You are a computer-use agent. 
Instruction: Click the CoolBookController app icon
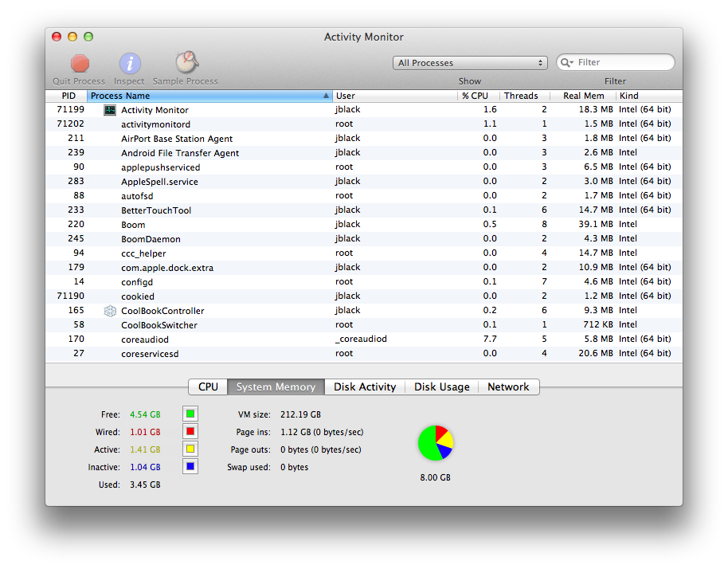tap(110, 311)
